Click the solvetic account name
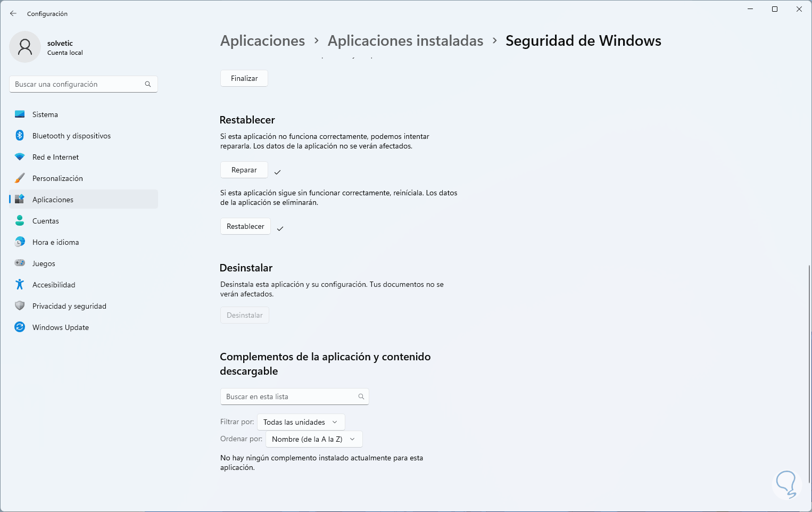Image resolution: width=812 pixels, height=512 pixels. pos(60,43)
